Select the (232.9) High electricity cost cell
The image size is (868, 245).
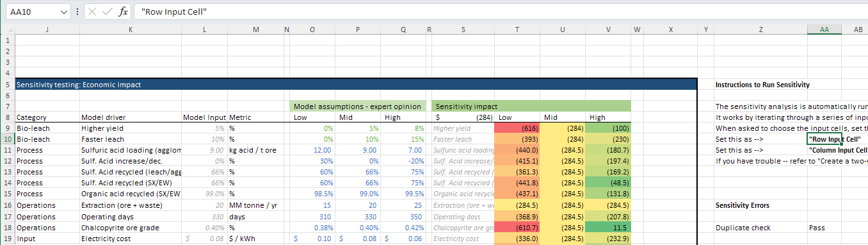608,239
